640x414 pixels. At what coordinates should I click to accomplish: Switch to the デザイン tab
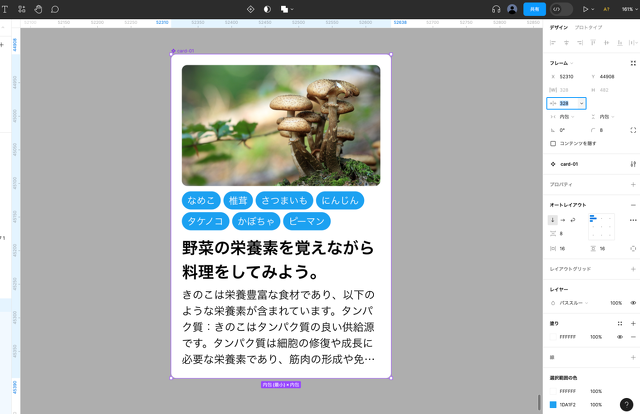tap(559, 27)
